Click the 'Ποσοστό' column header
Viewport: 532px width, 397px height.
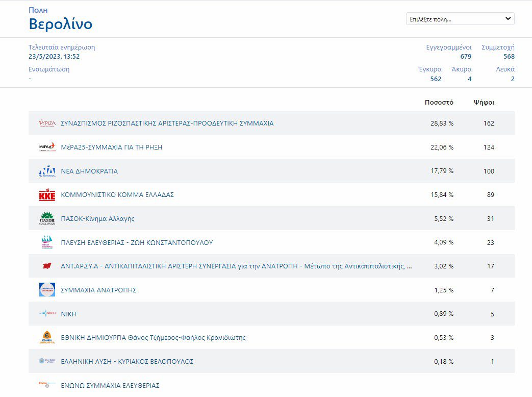tap(439, 103)
